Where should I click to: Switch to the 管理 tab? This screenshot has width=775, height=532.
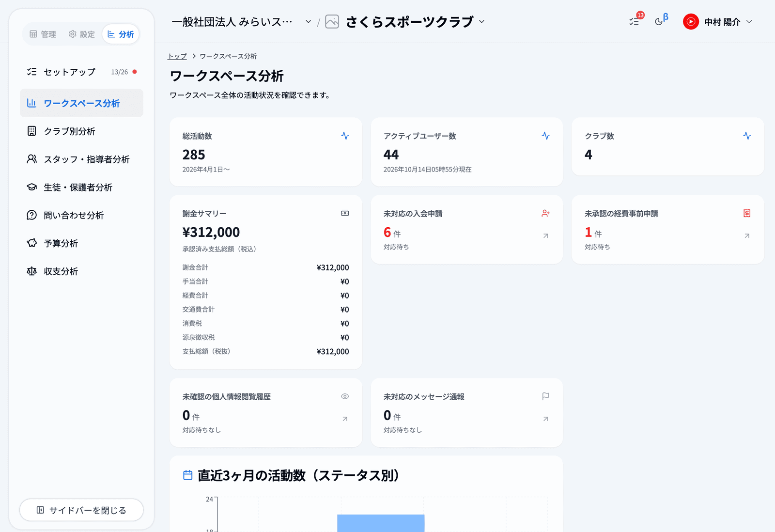click(43, 34)
